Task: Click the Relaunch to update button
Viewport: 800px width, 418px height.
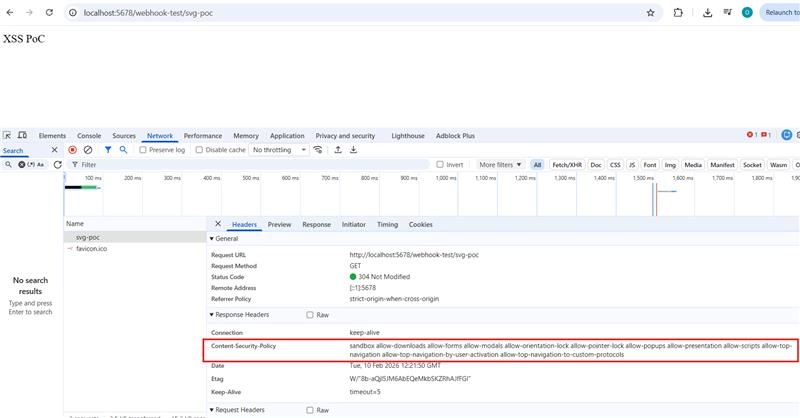Action: point(781,13)
